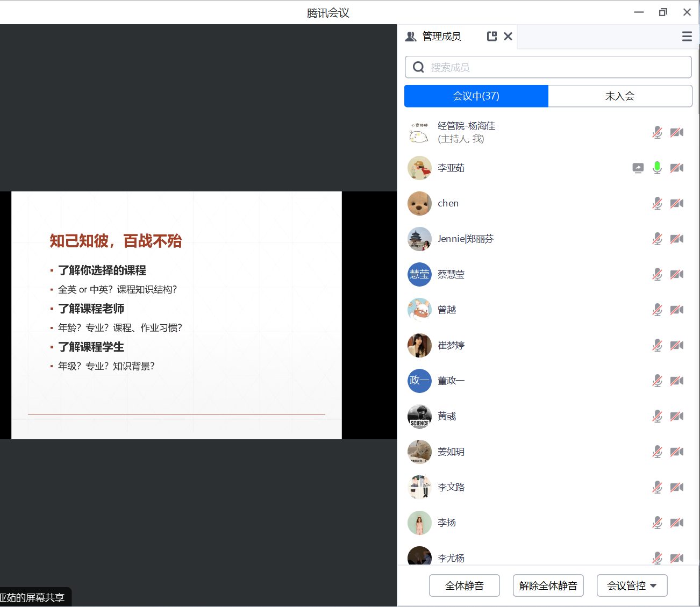Switch to the 会议中(37) tab
Viewport: 700px width, 607px height.
[476, 96]
